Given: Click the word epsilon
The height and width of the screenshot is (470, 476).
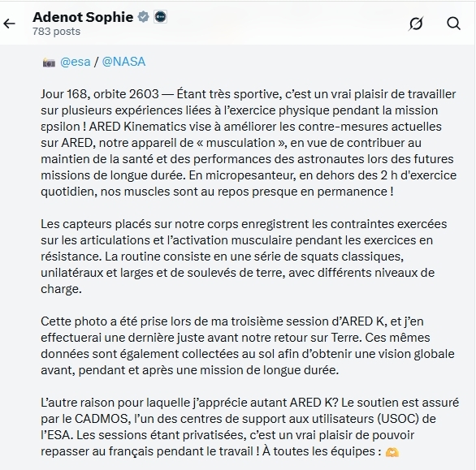Looking at the screenshot, I should (60, 127).
